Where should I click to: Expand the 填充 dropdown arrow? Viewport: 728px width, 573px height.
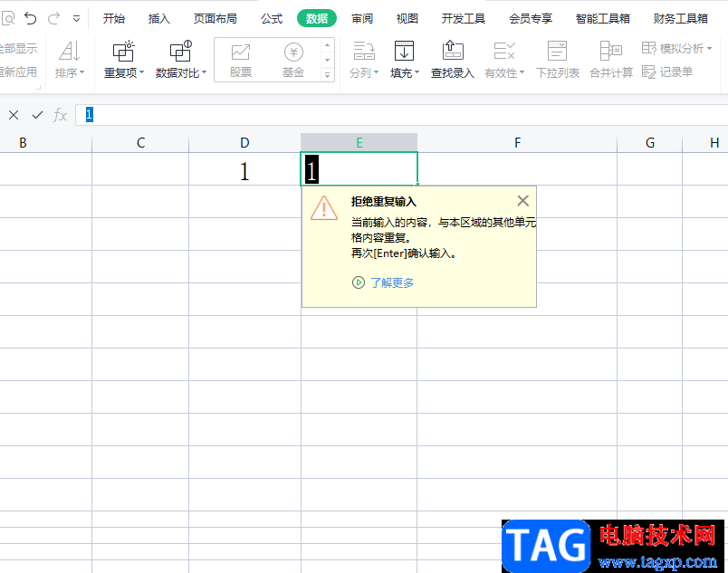(x=417, y=72)
